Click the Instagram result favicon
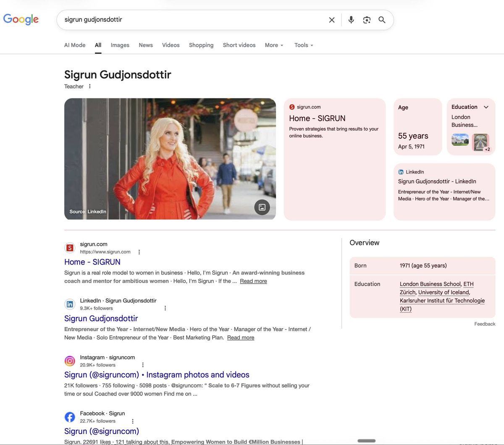This screenshot has height=445, width=504. pos(70,361)
